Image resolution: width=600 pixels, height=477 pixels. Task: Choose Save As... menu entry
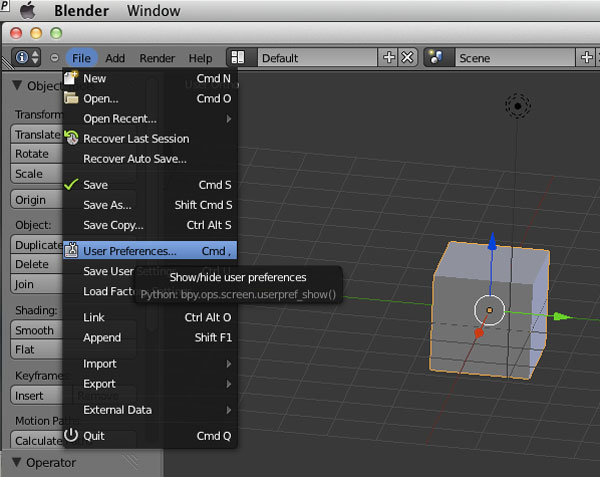(x=150, y=205)
